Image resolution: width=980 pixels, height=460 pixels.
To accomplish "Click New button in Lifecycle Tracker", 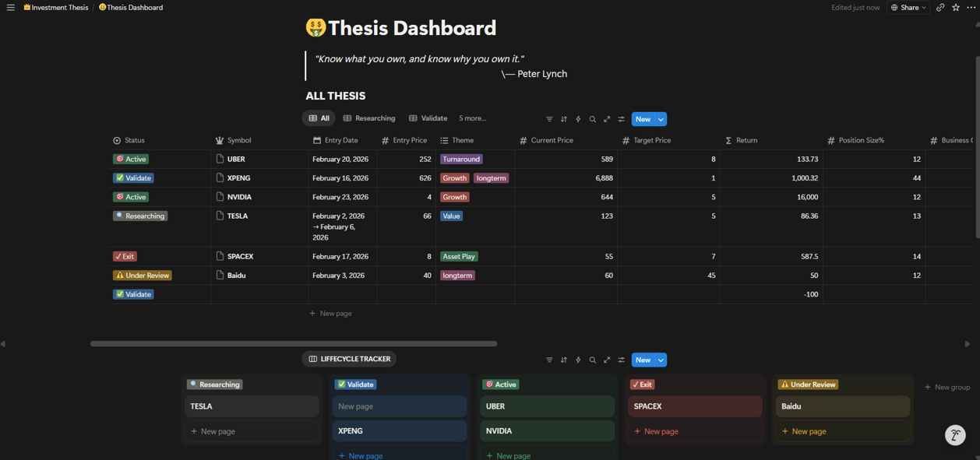I will pos(643,360).
